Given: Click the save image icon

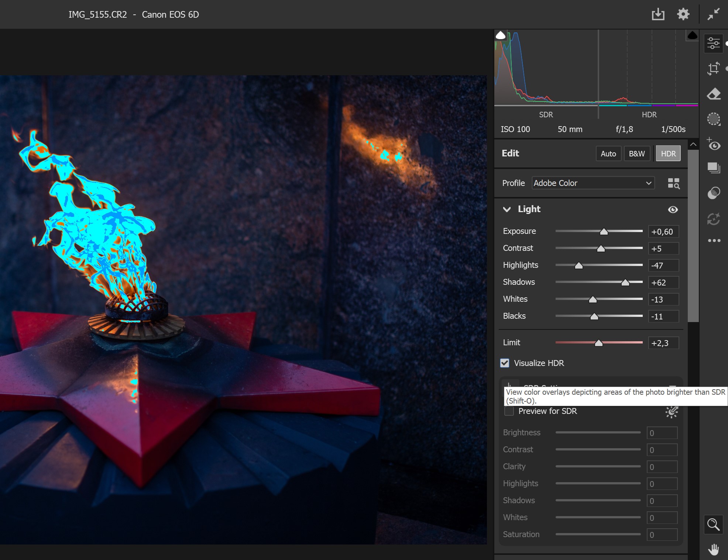Looking at the screenshot, I should (x=658, y=14).
